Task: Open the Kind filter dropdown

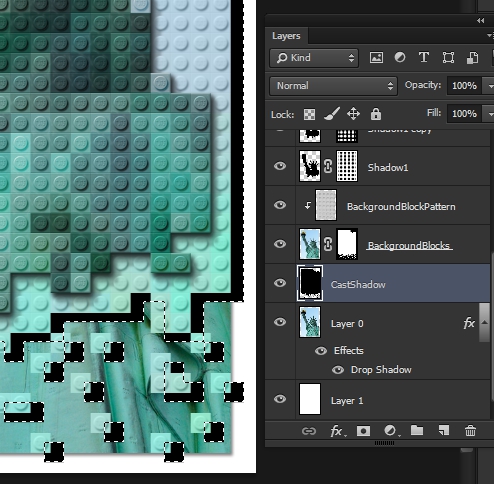Action: point(314,58)
